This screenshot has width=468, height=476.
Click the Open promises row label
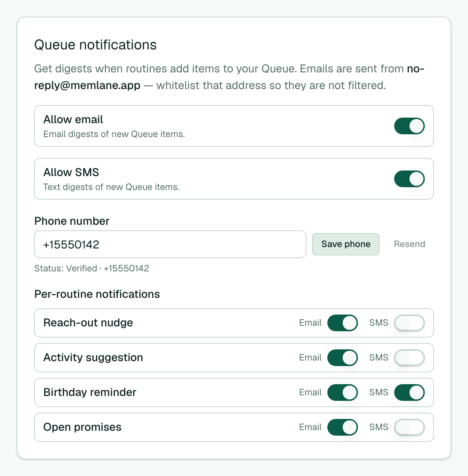tap(83, 427)
